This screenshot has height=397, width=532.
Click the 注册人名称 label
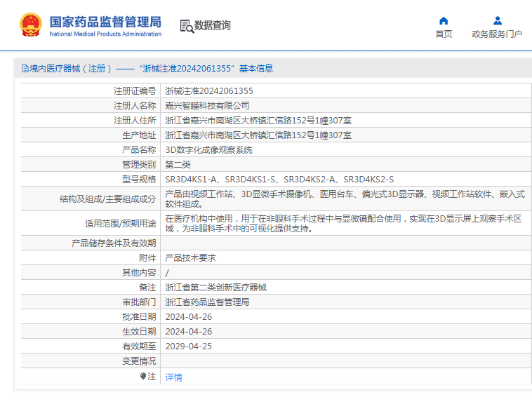click(135, 106)
